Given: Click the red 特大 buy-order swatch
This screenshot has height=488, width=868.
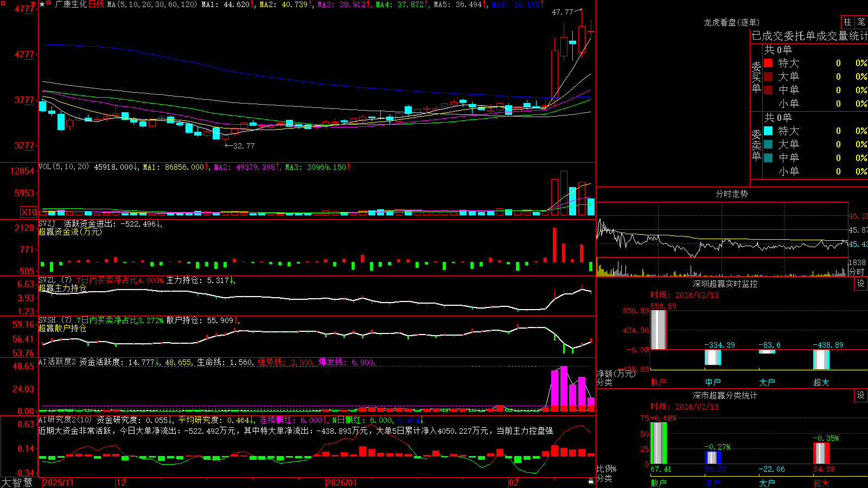Looking at the screenshot, I should click(x=768, y=63).
